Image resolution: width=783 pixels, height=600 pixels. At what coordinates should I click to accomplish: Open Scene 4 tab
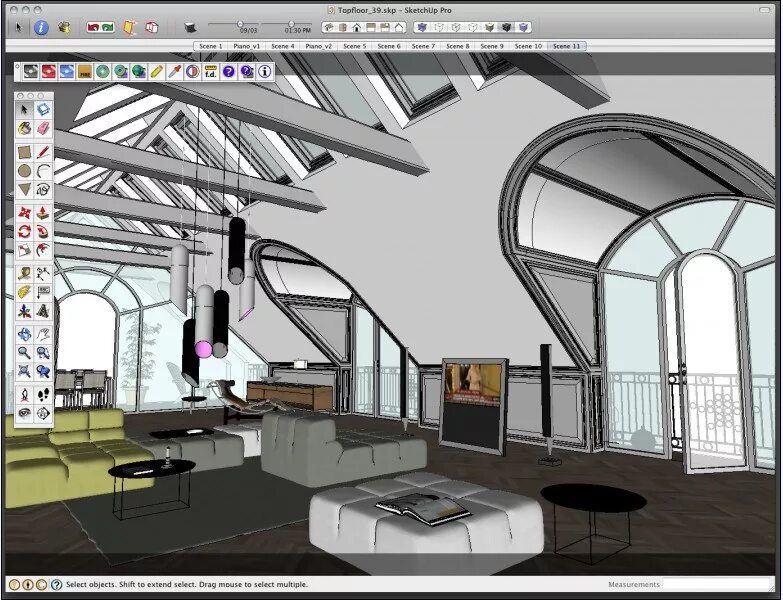[283, 46]
